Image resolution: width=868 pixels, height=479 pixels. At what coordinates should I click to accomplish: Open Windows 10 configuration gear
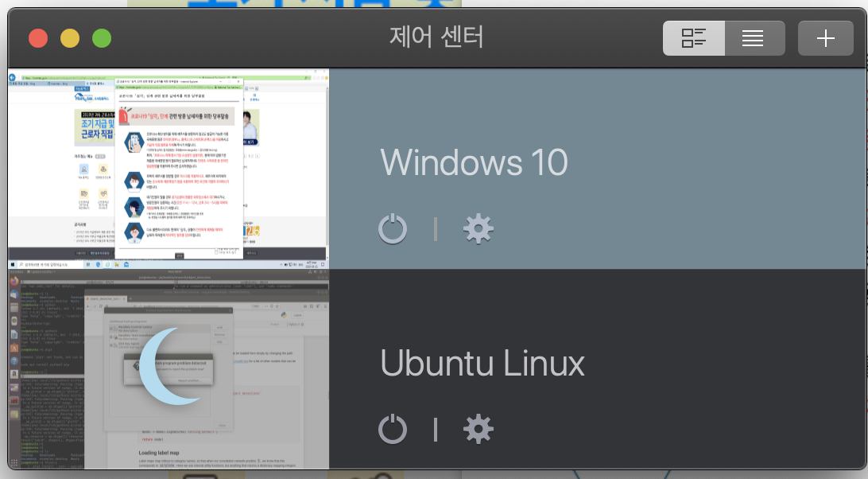click(479, 229)
